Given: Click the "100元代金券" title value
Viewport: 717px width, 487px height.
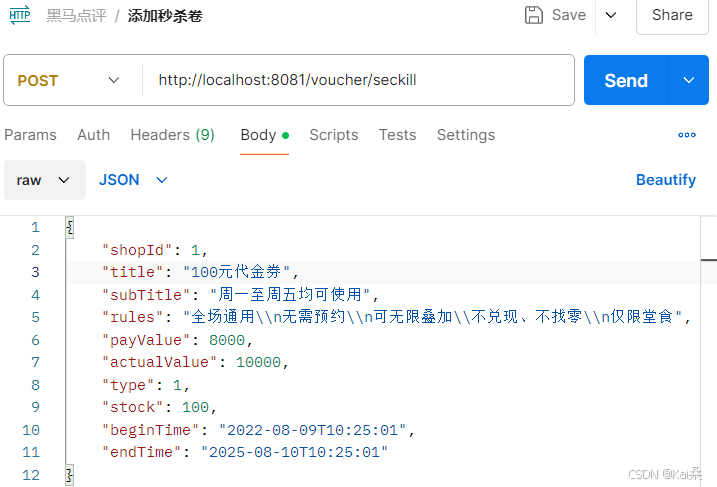Looking at the screenshot, I should tap(236, 272).
